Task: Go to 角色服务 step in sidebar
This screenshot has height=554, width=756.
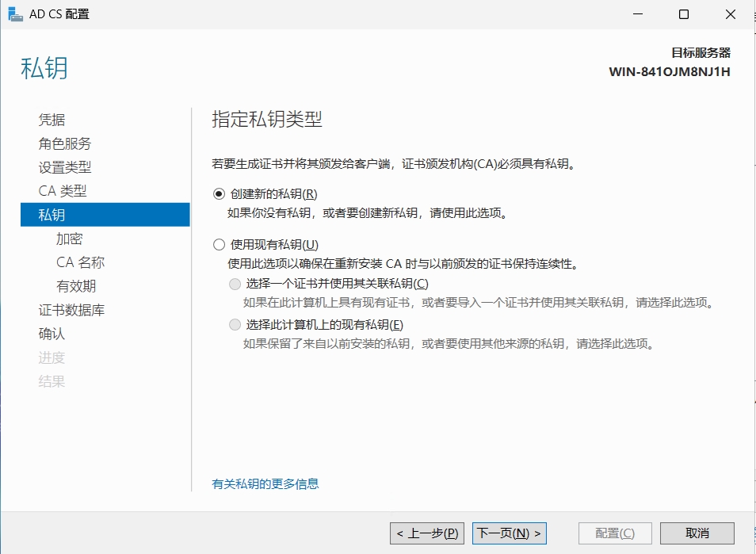Action: [x=65, y=143]
